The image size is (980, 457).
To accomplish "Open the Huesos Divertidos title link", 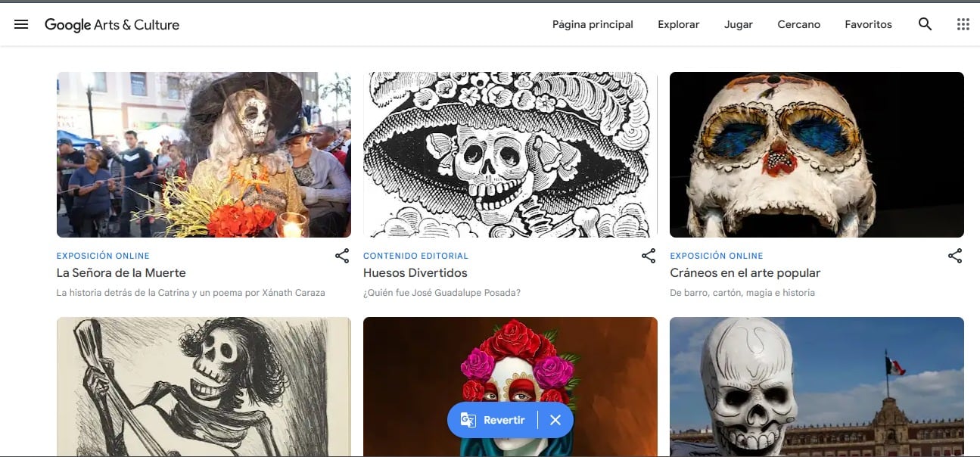I will pyautogui.click(x=415, y=273).
